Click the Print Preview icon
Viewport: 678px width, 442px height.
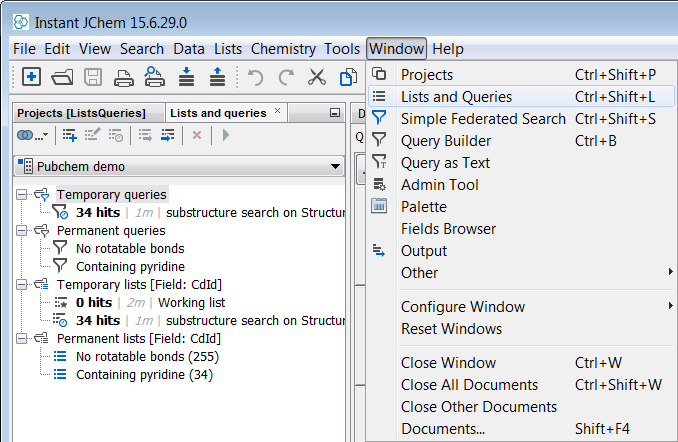point(154,77)
